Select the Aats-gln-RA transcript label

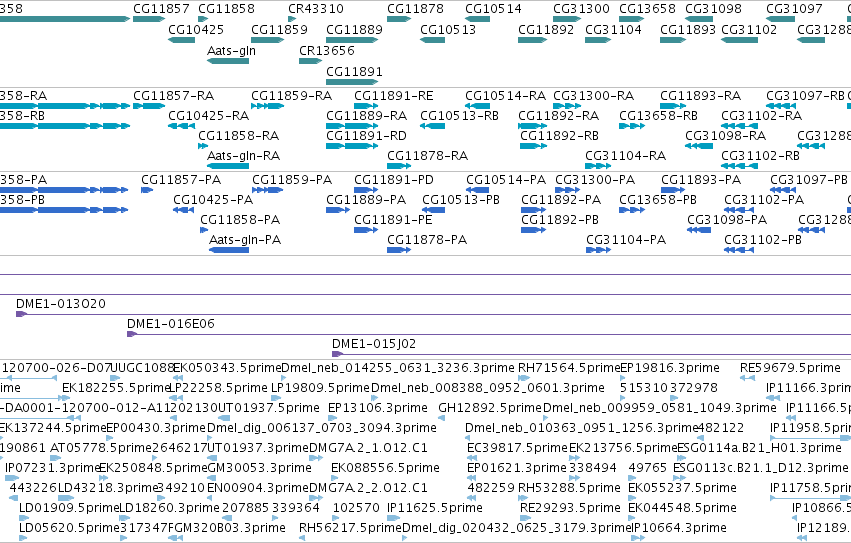pyautogui.click(x=244, y=156)
